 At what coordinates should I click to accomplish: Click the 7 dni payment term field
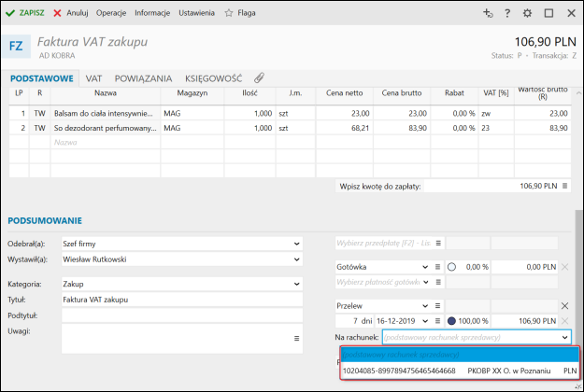pos(354,321)
